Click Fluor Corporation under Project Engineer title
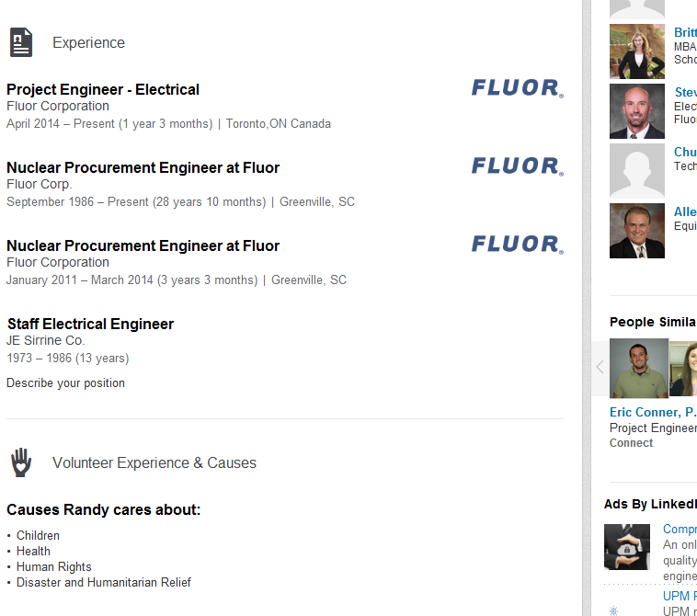 [x=58, y=107]
